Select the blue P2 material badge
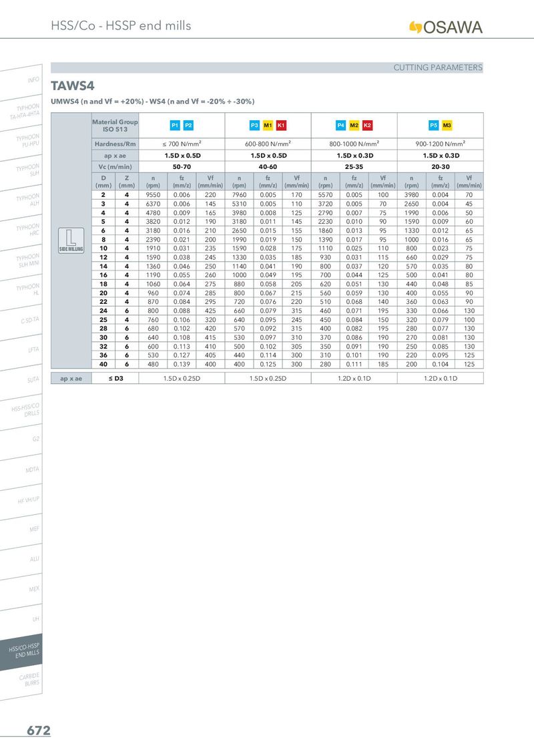This screenshot has width=534, height=756. point(188,126)
